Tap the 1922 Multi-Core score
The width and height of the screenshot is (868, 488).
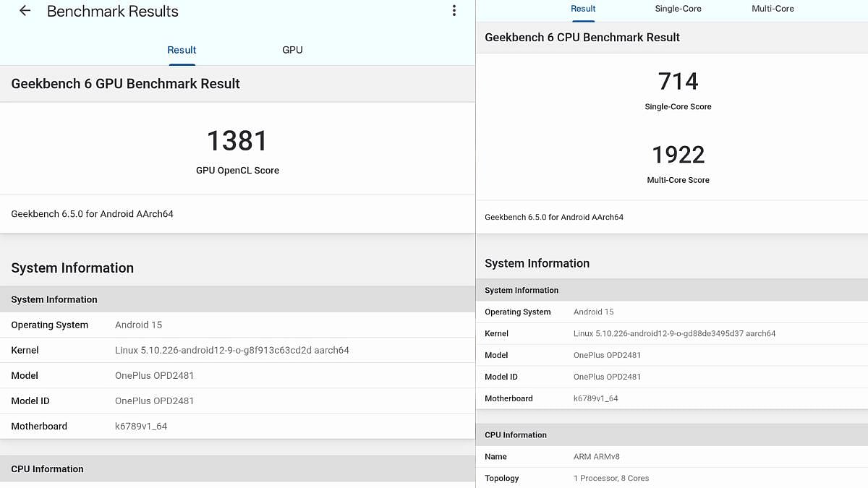point(678,155)
